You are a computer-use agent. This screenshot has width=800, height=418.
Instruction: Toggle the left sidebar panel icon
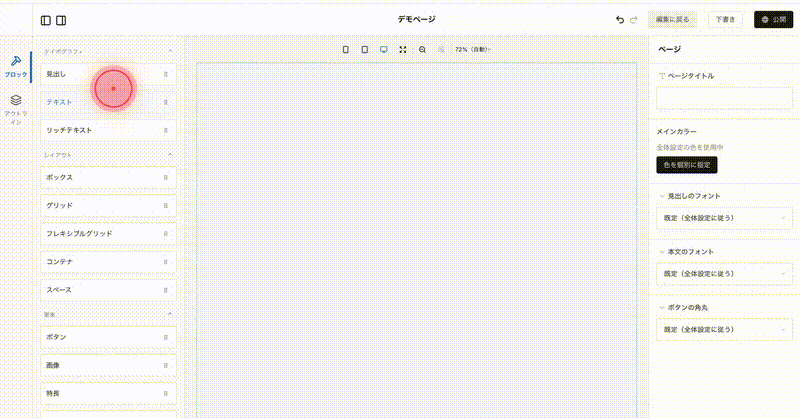click(45, 20)
